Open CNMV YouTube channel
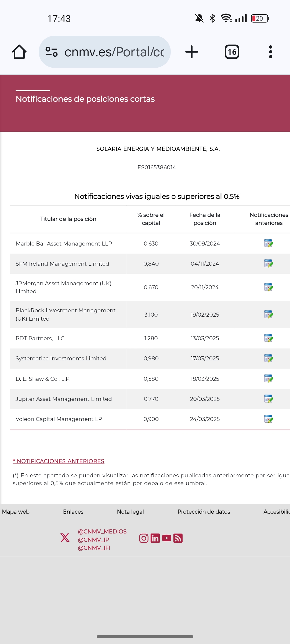290x644 pixels. pos(166,538)
